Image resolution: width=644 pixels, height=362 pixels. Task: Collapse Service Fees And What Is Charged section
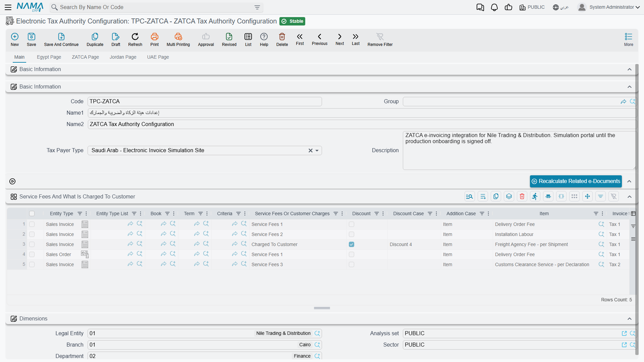[x=630, y=197]
